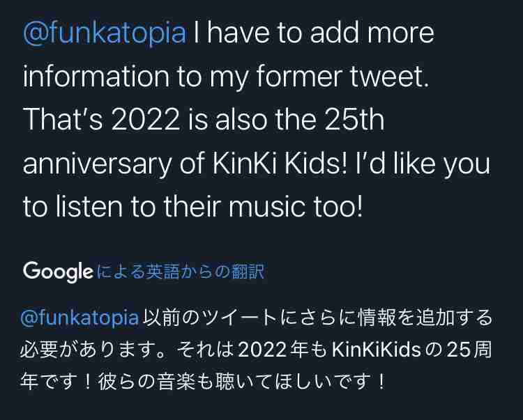523x420 pixels.
Task: Tap the による英語からの翻訳 translation link
Action: 181,272
